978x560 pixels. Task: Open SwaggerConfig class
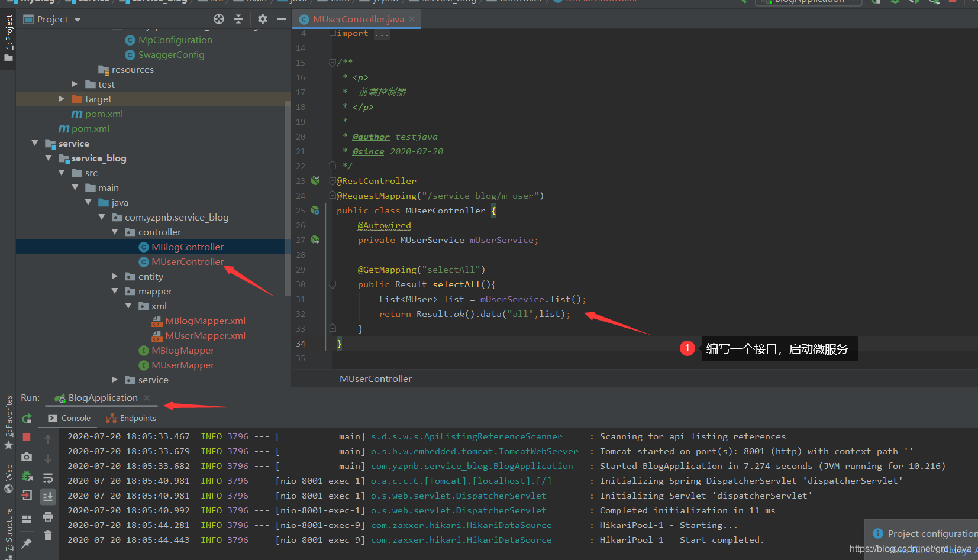point(171,55)
